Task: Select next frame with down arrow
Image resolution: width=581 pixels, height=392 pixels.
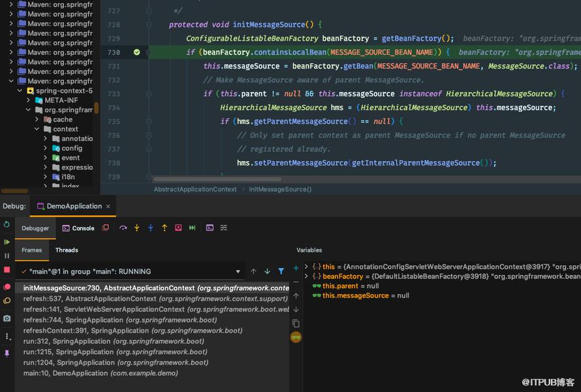Action: tap(267, 271)
